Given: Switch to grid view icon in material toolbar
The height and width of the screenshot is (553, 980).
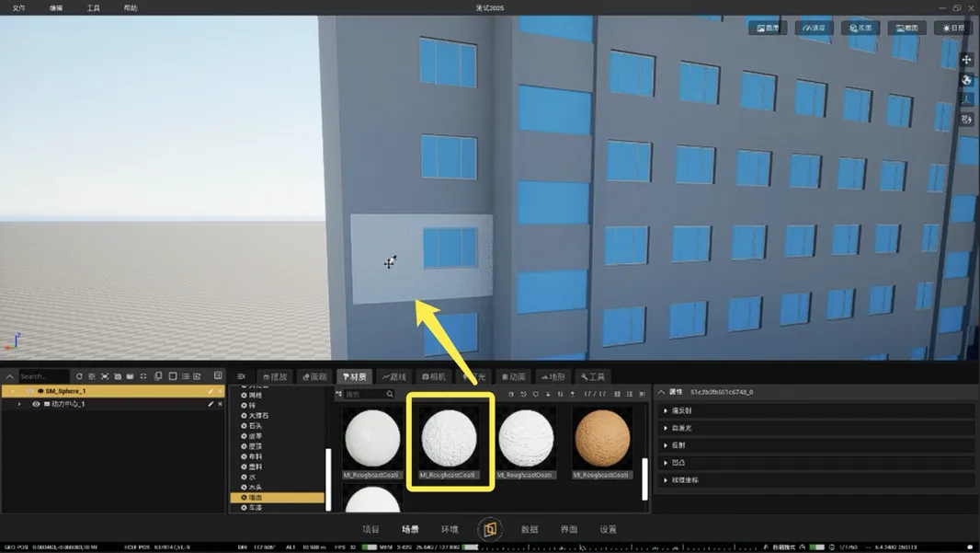Looking at the screenshot, I should pyautogui.click(x=618, y=394).
